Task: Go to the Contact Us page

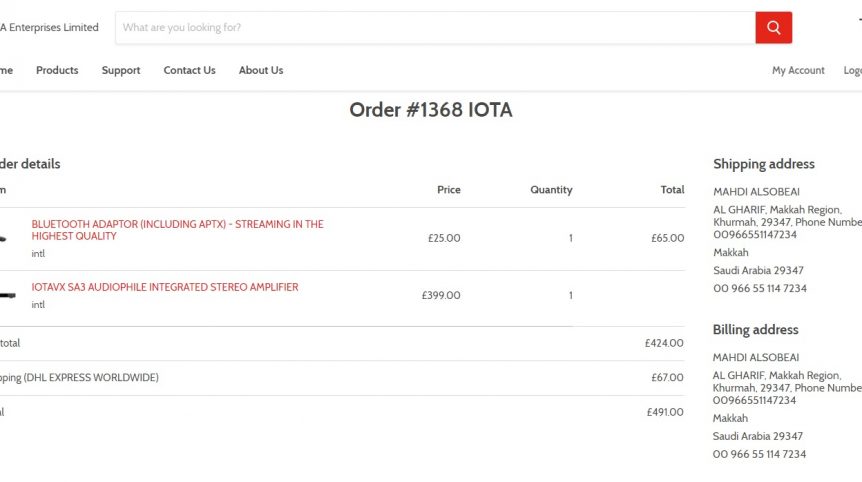Action: [x=190, y=70]
